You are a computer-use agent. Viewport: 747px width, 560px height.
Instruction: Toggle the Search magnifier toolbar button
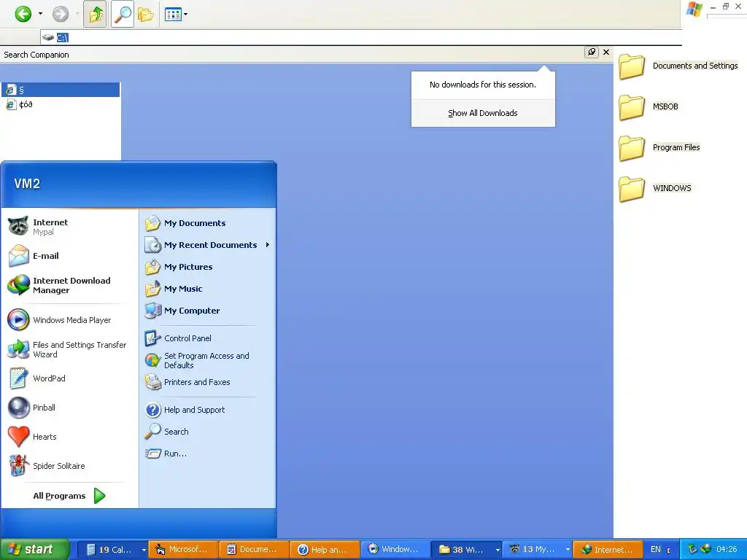click(x=123, y=15)
